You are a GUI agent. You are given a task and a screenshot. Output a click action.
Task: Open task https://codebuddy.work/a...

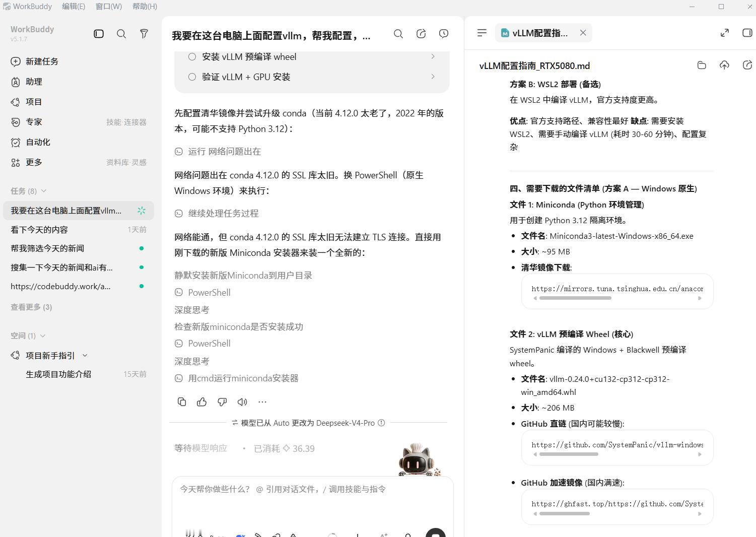coord(78,286)
